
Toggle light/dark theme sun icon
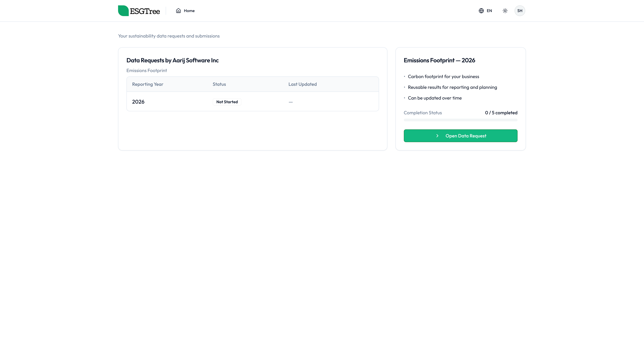(x=505, y=11)
